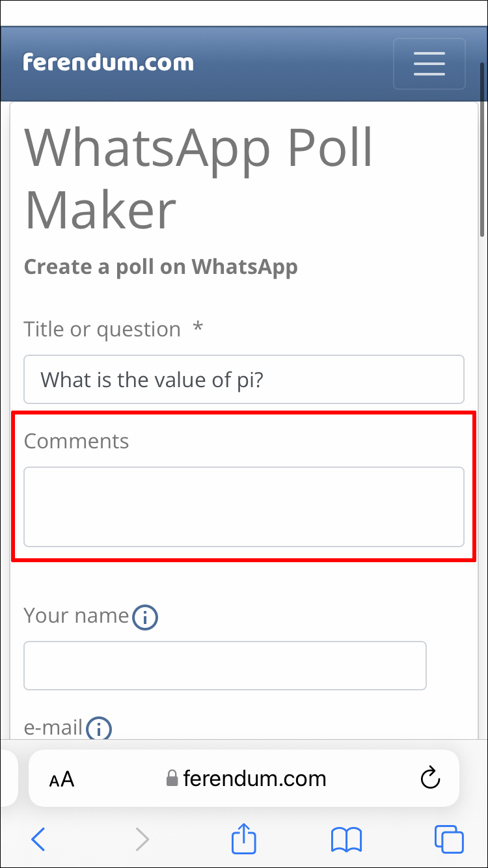The height and width of the screenshot is (868, 488).
Task: Show all open tabs
Action: [x=449, y=839]
